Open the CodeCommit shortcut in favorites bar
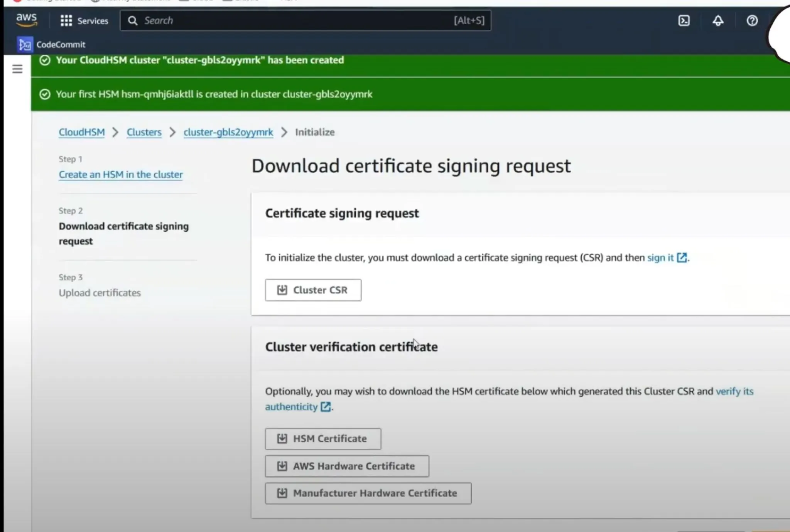This screenshot has width=790, height=532. coord(52,45)
